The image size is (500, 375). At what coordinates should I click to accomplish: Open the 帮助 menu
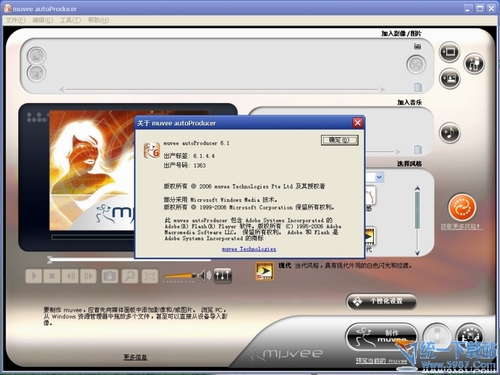coord(98,20)
